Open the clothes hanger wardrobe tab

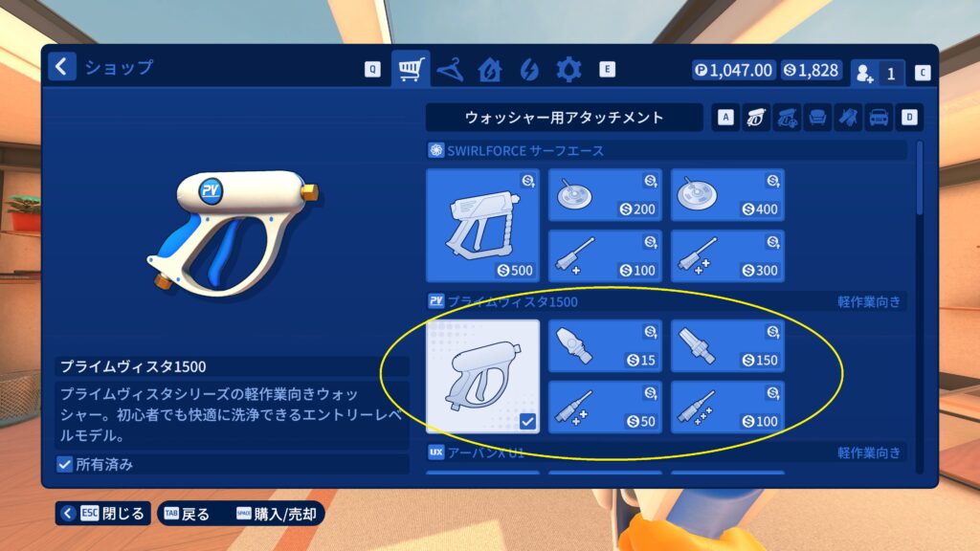[x=450, y=69]
